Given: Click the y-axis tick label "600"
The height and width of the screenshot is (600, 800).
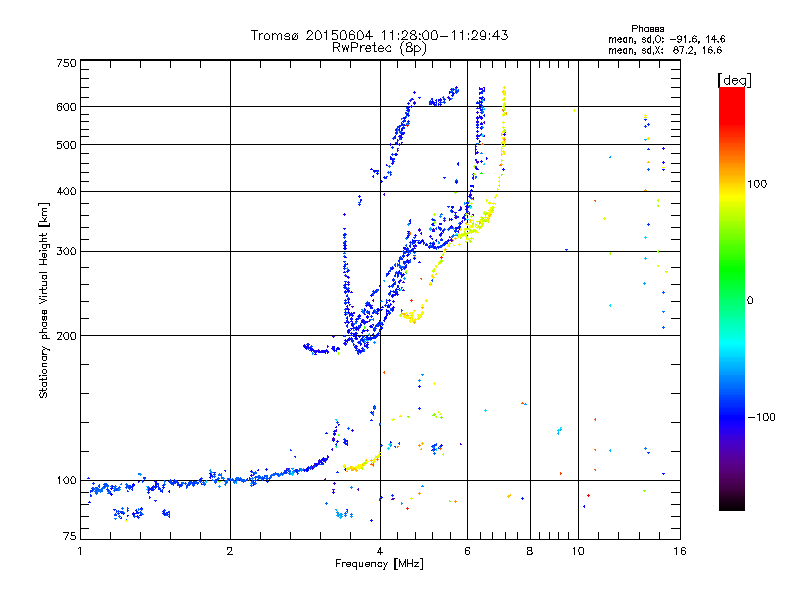Looking at the screenshot, I should pyautogui.click(x=66, y=107).
